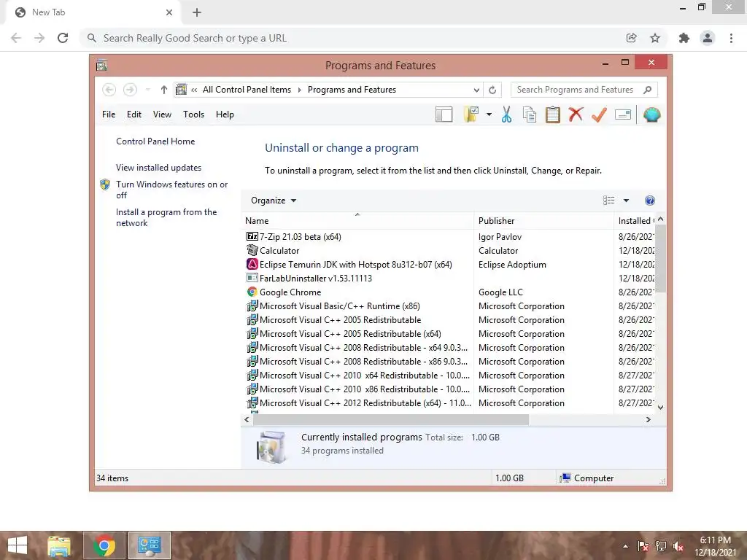
Task: Click the Up one level arrow
Action: click(164, 90)
